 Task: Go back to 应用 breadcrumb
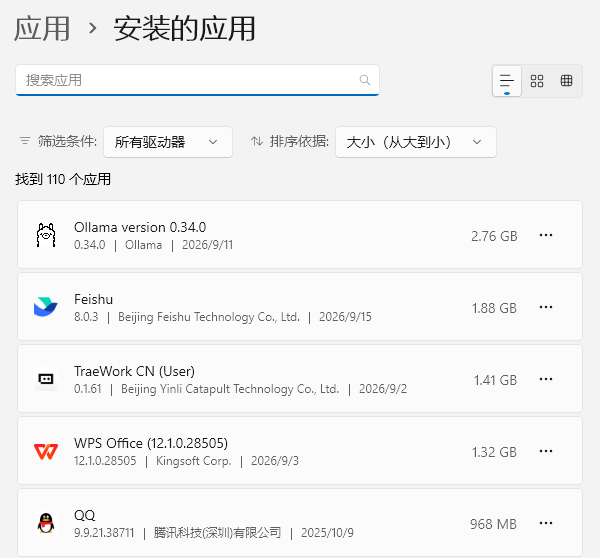pyautogui.click(x=42, y=28)
